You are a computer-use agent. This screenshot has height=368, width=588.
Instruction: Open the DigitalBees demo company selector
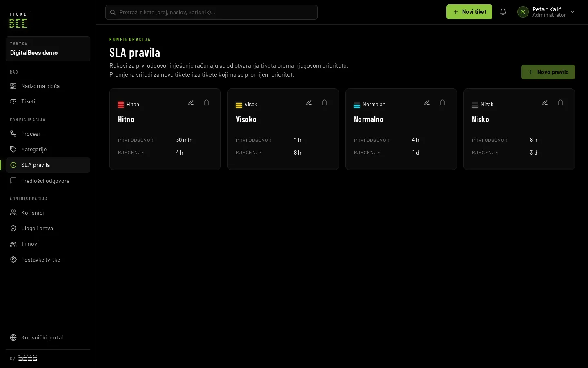(48, 49)
